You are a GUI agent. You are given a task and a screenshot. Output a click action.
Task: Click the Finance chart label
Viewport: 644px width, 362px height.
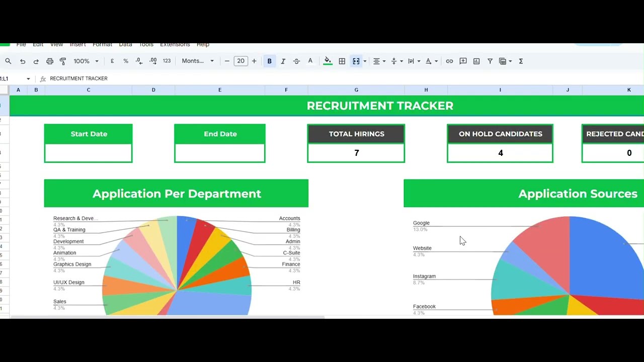click(291, 264)
